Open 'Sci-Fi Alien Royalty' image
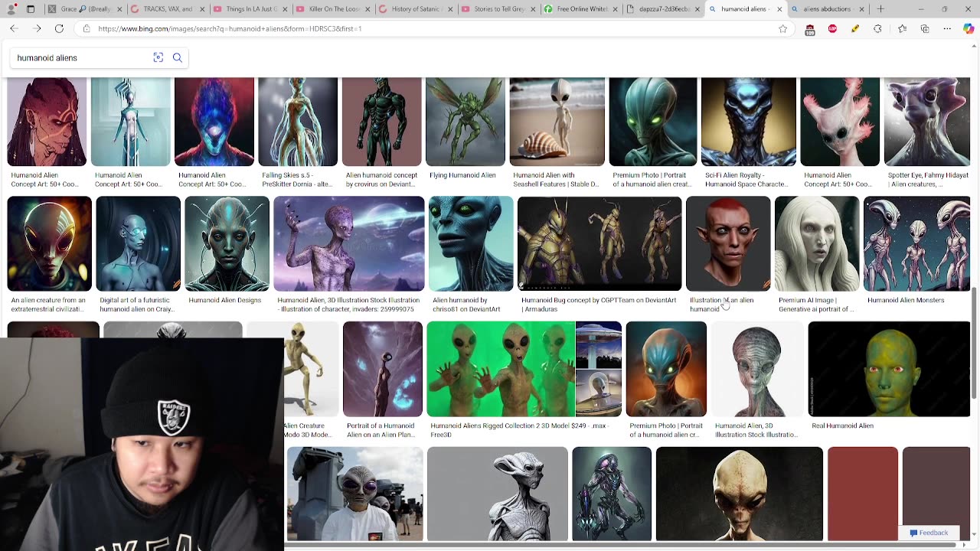Screen dimensions: 980x551 coord(748,122)
